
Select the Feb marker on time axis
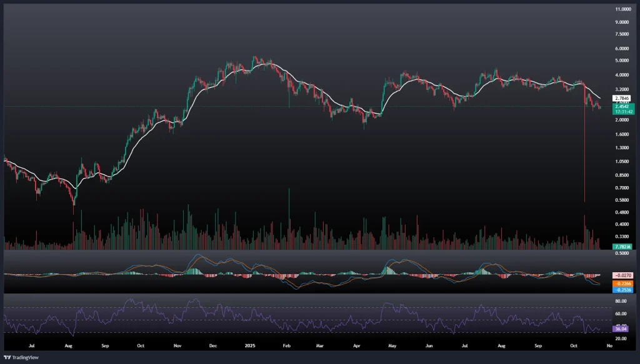[286, 345]
